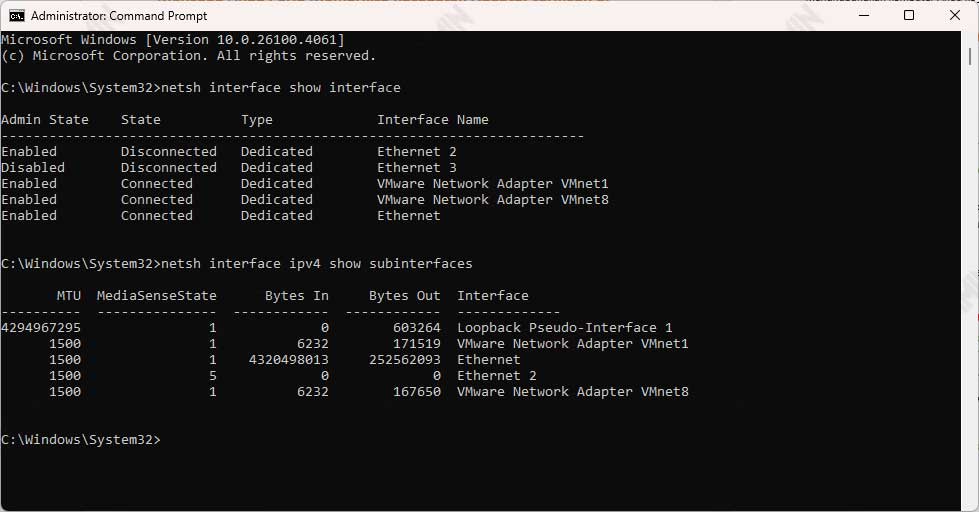Click 'Disabled' admin state for Ethernet 3
This screenshot has height=512, width=979.
tap(33, 167)
